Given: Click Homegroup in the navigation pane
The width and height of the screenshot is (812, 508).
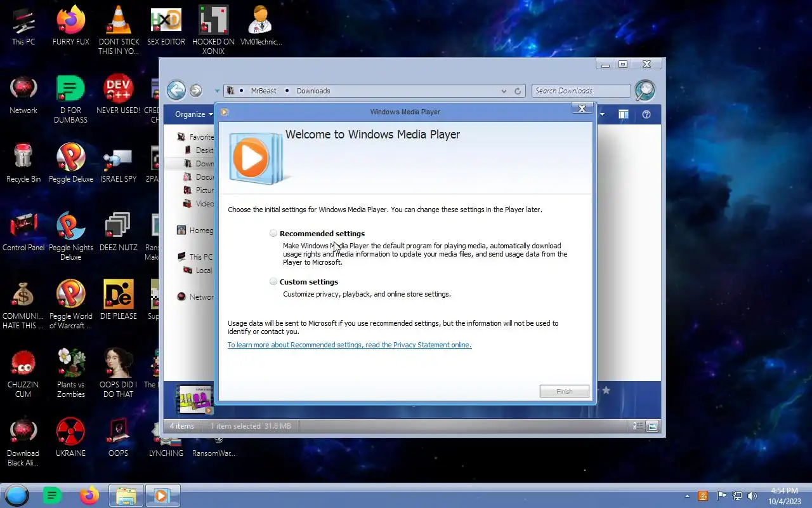Looking at the screenshot, I should click(x=195, y=230).
